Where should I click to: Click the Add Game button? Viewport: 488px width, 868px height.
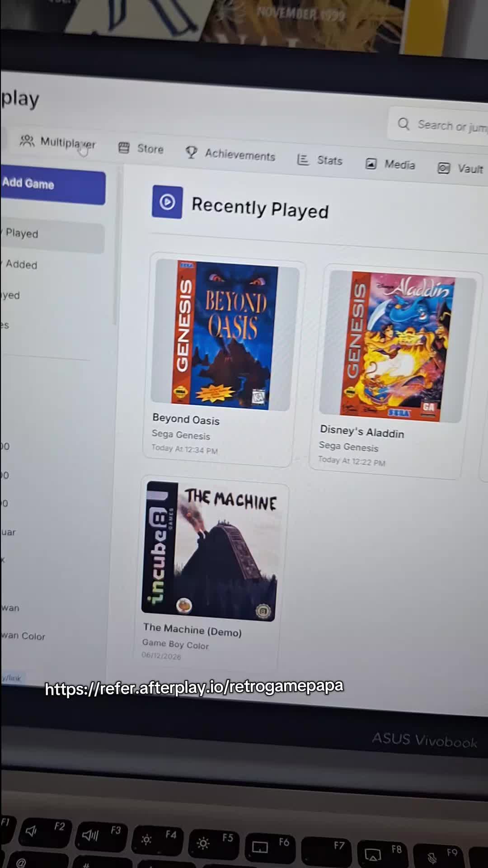(53, 185)
